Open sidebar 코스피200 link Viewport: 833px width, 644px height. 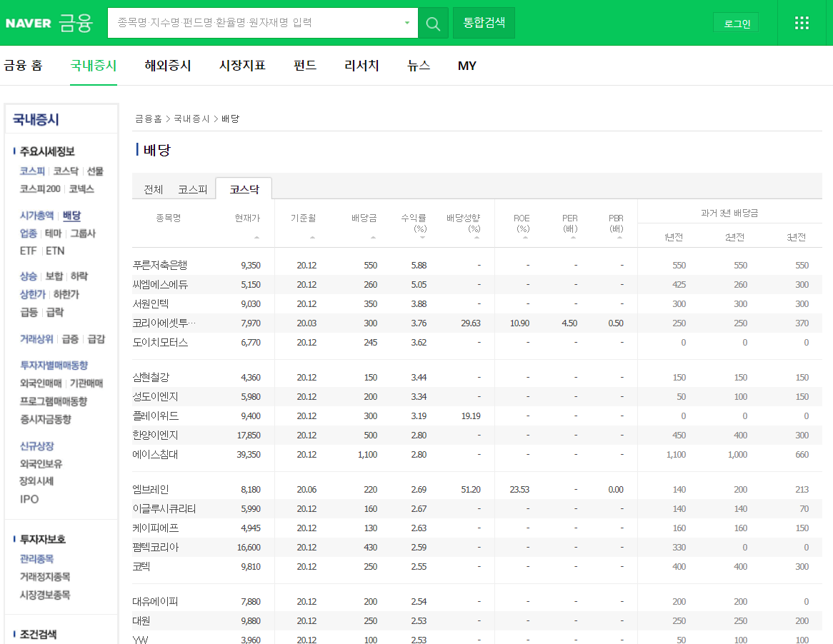(40, 188)
